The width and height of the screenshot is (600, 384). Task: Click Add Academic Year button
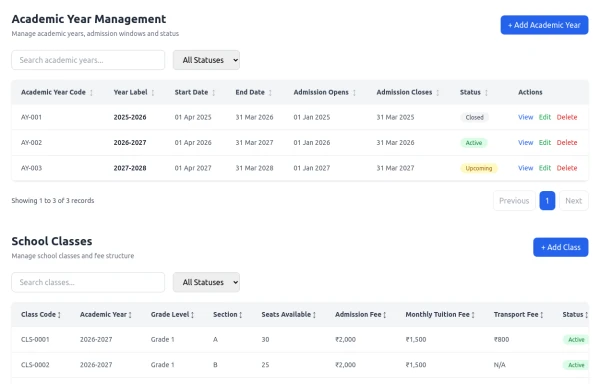tap(544, 25)
